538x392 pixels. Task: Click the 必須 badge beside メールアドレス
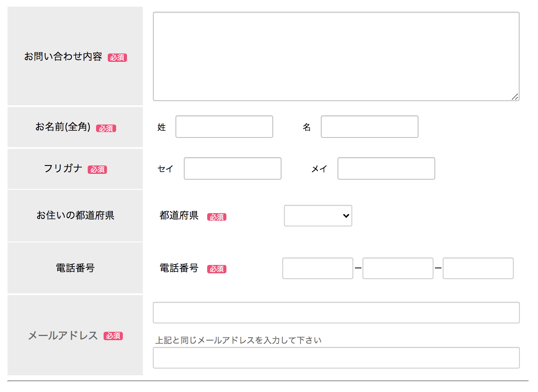click(x=113, y=336)
